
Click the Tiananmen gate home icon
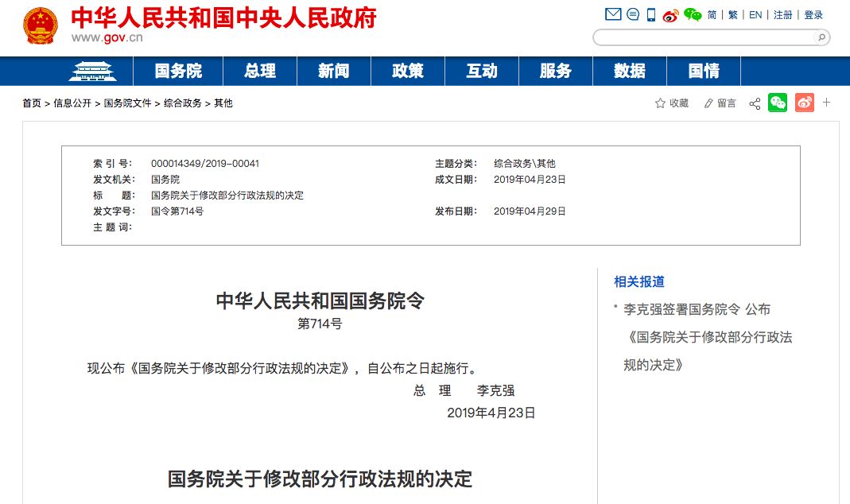click(93, 71)
